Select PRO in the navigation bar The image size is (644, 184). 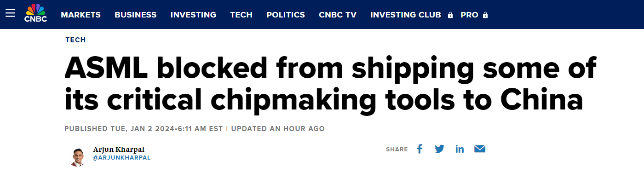pyautogui.click(x=470, y=15)
